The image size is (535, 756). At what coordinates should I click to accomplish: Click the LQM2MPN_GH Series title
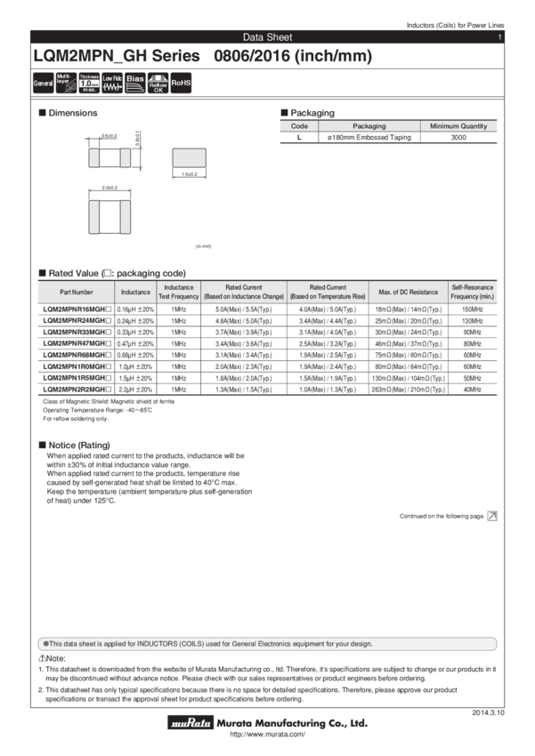(117, 56)
